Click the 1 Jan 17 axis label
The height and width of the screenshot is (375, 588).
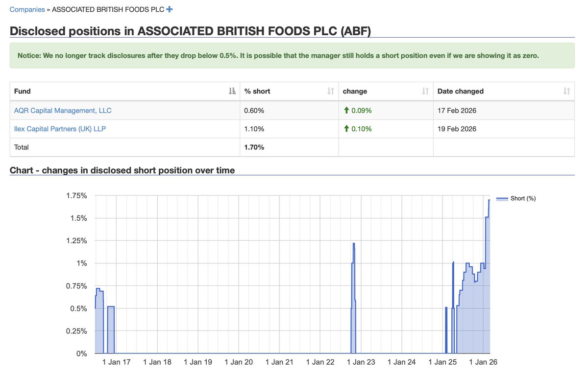pyautogui.click(x=116, y=362)
